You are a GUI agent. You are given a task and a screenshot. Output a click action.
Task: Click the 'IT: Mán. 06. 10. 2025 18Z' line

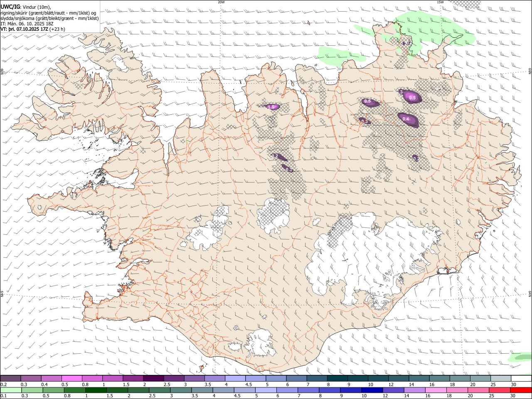[x=27, y=24]
